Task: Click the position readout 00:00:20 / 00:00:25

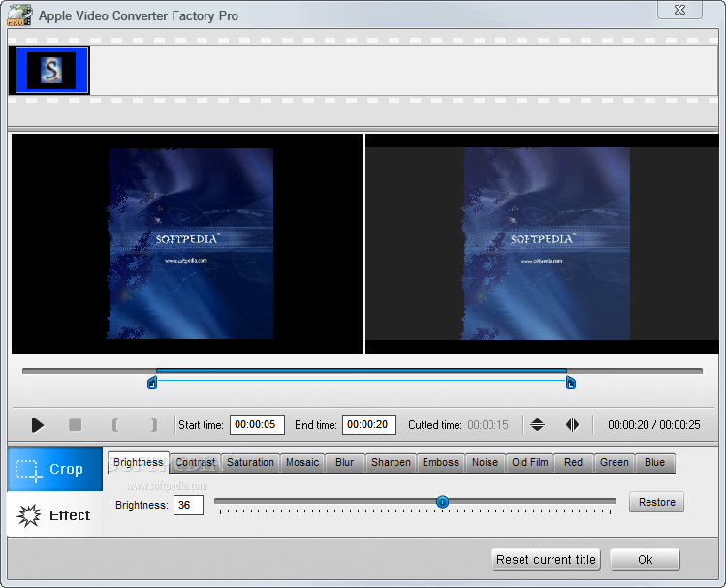Action: 653,424
